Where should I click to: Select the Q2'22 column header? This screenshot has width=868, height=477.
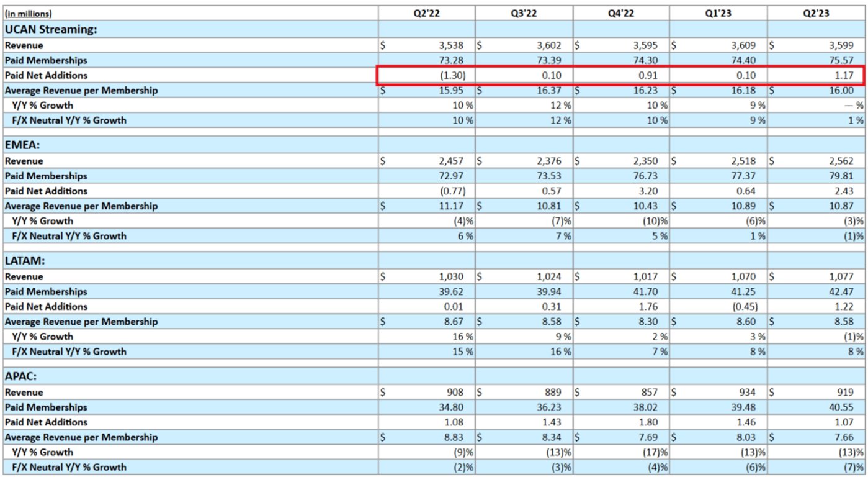coord(427,13)
